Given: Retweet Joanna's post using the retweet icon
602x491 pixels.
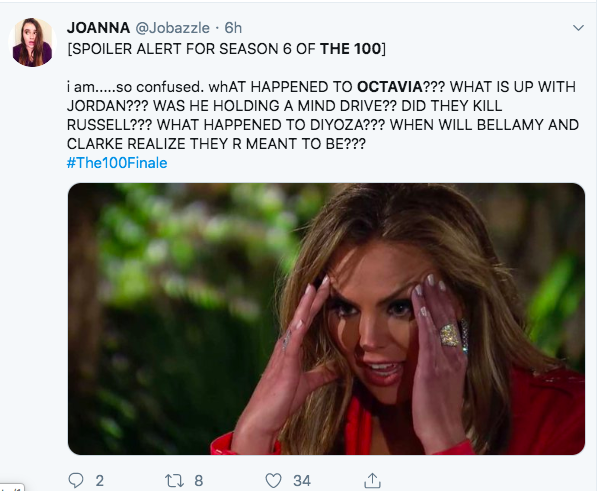Looking at the screenshot, I should point(174,481).
